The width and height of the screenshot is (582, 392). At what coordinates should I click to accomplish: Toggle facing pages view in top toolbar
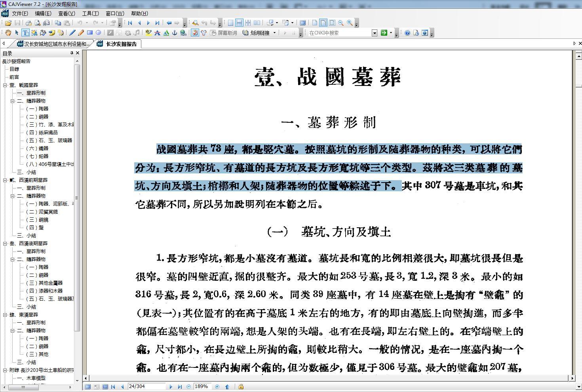(x=257, y=23)
